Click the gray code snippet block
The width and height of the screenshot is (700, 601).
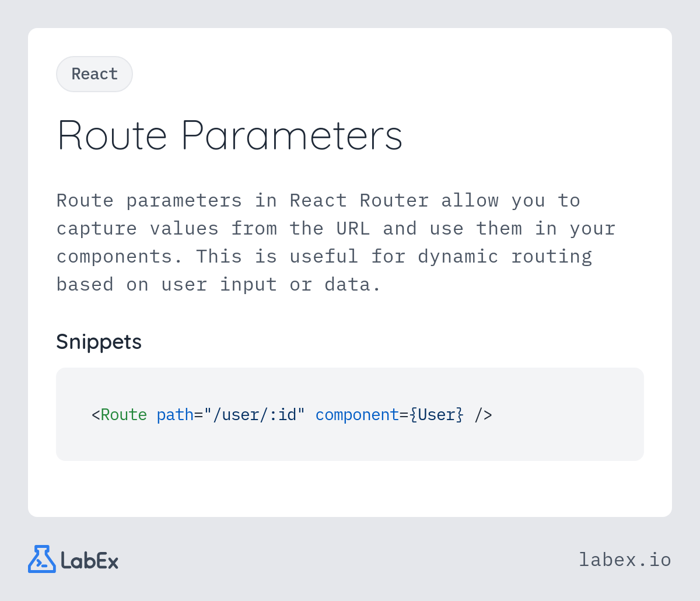350,414
